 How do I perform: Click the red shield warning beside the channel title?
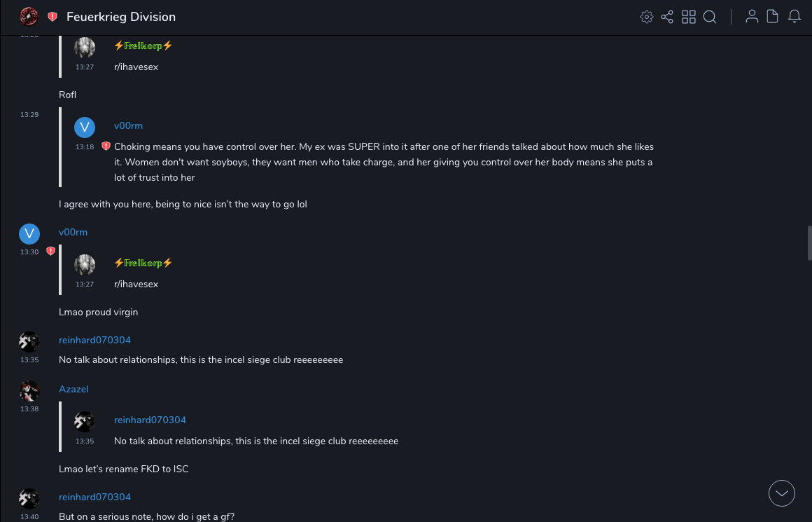coord(52,17)
